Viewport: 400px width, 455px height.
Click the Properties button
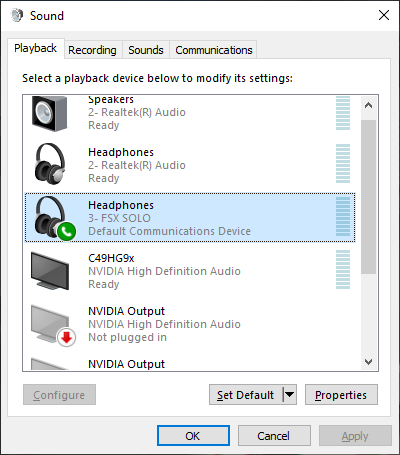tap(341, 395)
